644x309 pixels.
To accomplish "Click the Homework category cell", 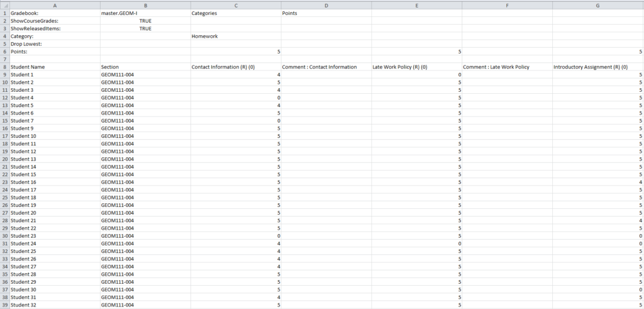I will 204,37.
